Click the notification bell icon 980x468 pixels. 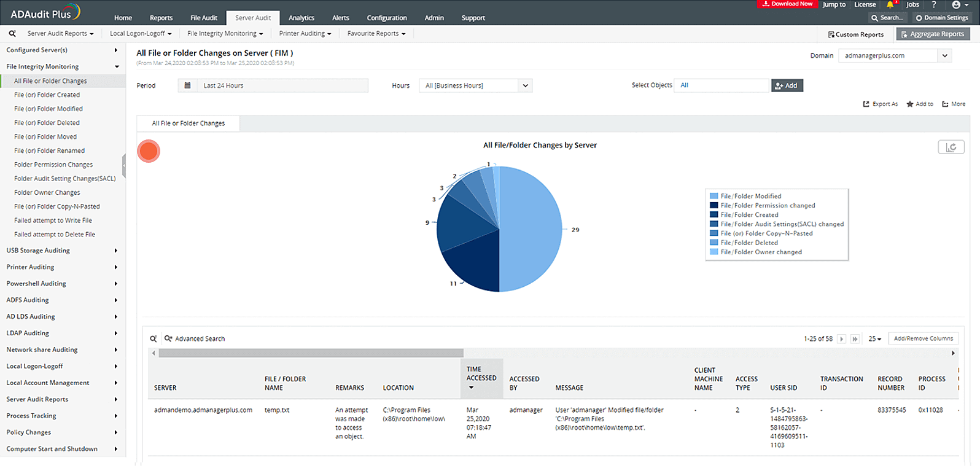890,5
